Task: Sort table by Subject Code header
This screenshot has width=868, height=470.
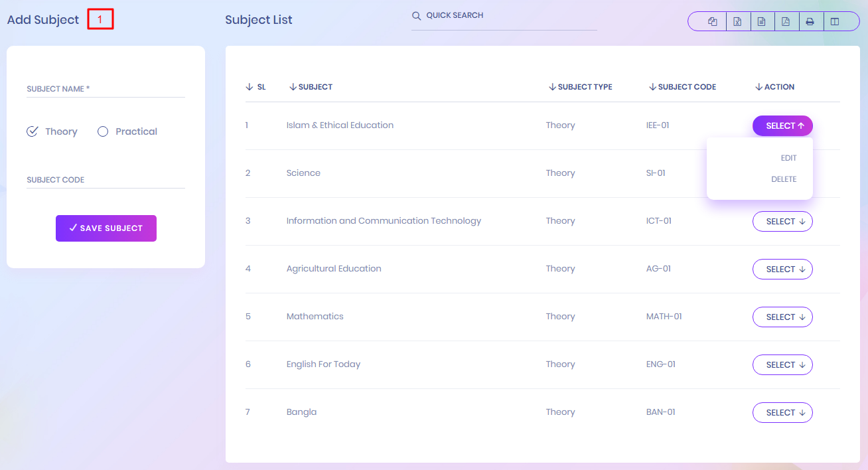Action: point(682,87)
